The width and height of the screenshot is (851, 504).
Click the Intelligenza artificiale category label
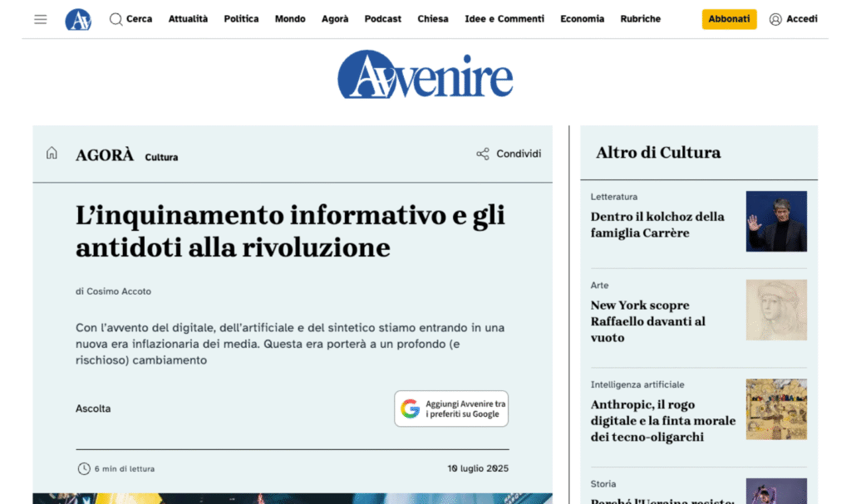pyautogui.click(x=637, y=384)
